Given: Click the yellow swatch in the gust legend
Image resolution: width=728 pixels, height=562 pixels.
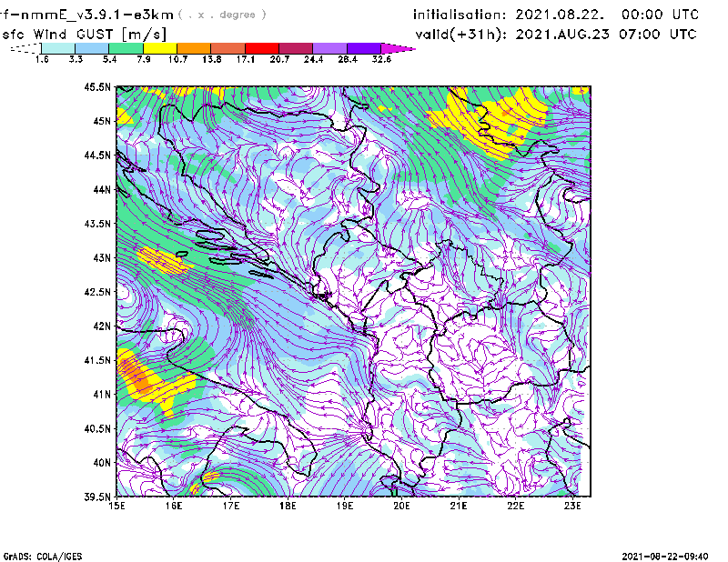Looking at the screenshot, I should [159, 47].
